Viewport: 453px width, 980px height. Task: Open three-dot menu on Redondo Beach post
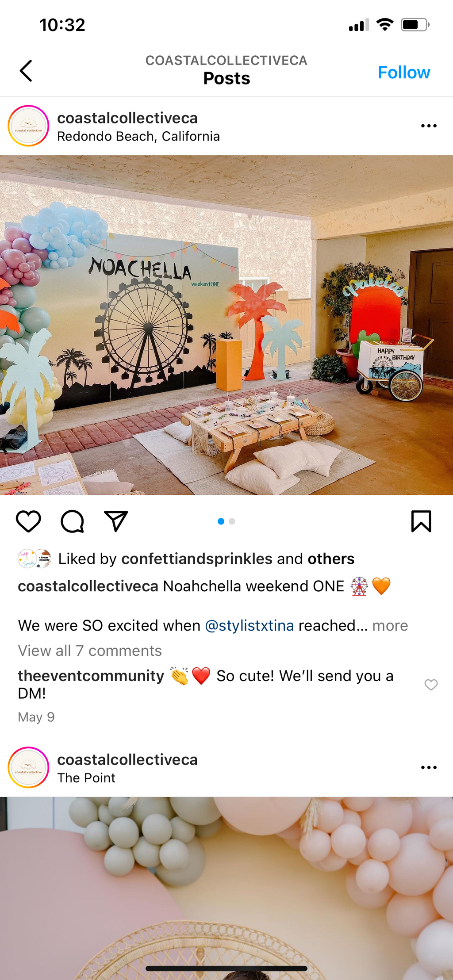429,126
